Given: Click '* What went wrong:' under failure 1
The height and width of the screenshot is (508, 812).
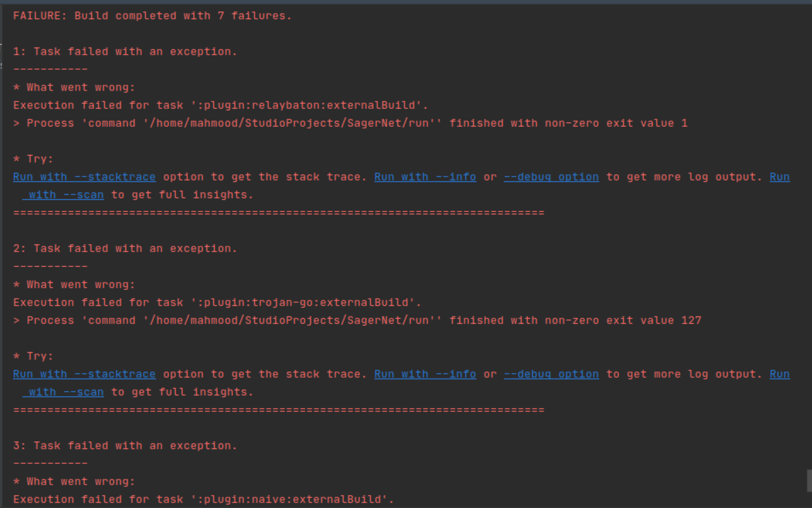Looking at the screenshot, I should [x=74, y=87].
